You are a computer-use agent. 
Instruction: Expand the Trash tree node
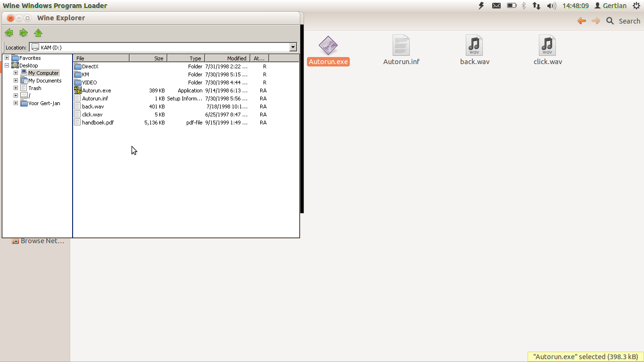16,88
